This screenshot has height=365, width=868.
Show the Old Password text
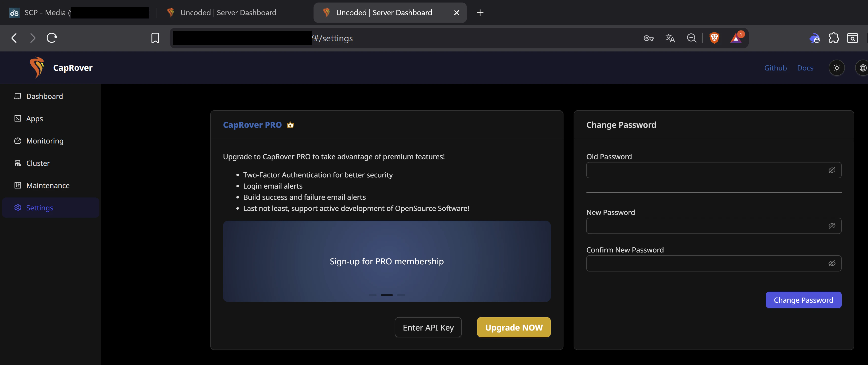click(x=832, y=170)
